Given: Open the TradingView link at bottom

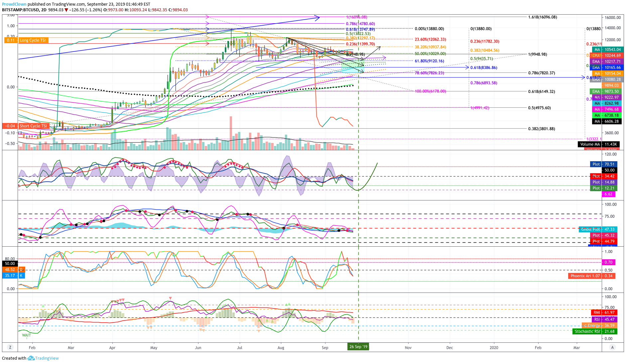Looking at the screenshot, I should (x=47, y=358).
